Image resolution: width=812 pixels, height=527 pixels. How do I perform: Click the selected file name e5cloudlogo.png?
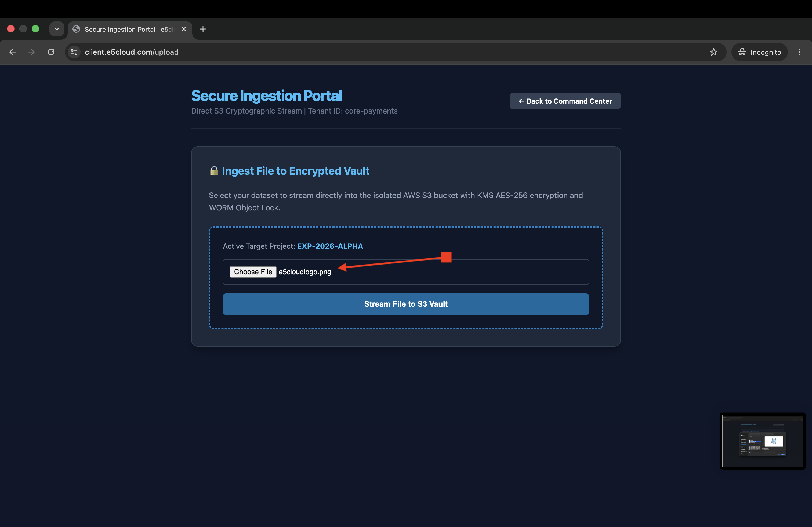tap(305, 272)
